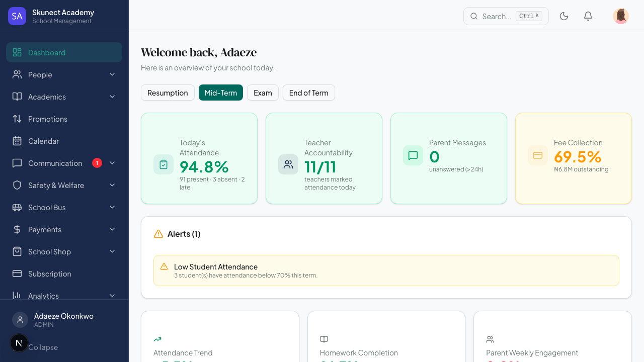Image resolution: width=644 pixels, height=362 pixels.
Task: Click the Adaeze Okonkwo name in sidebar
Action: pyautogui.click(x=64, y=316)
